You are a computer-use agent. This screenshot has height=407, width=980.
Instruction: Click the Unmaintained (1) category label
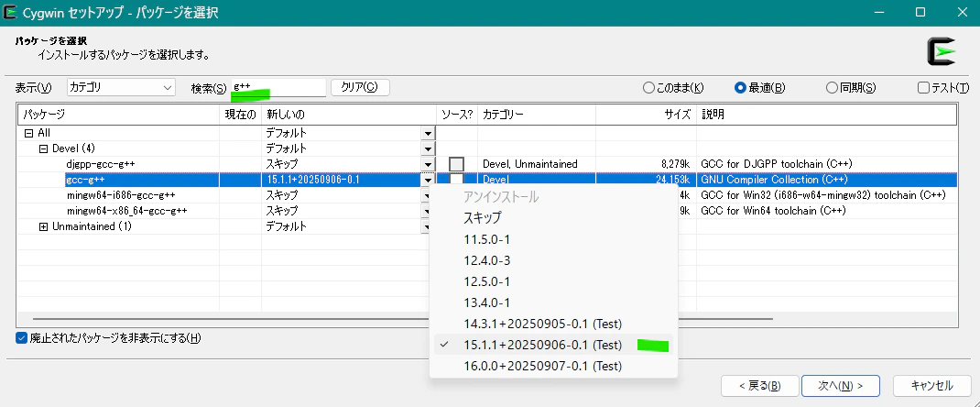(92, 226)
